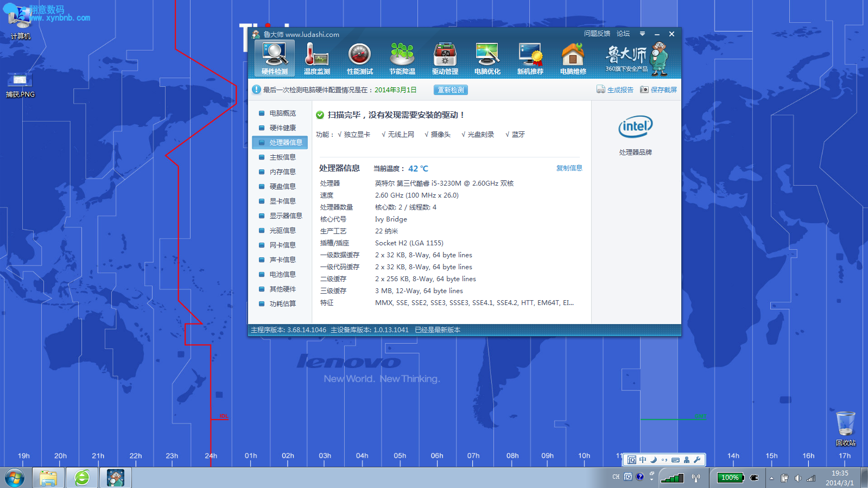Click the volume speaker tray icon
The height and width of the screenshot is (488, 868).
pyautogui.click(x=797, y=478)
